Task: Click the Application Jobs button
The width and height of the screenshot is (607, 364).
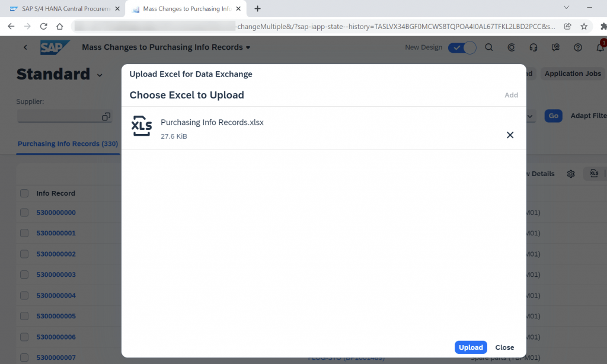Action: pos(573,74)
